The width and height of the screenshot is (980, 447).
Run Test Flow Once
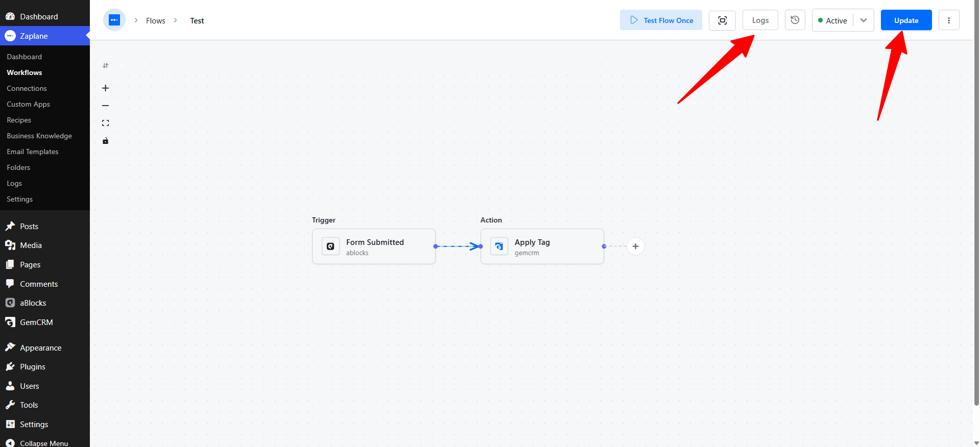point(661,20)
